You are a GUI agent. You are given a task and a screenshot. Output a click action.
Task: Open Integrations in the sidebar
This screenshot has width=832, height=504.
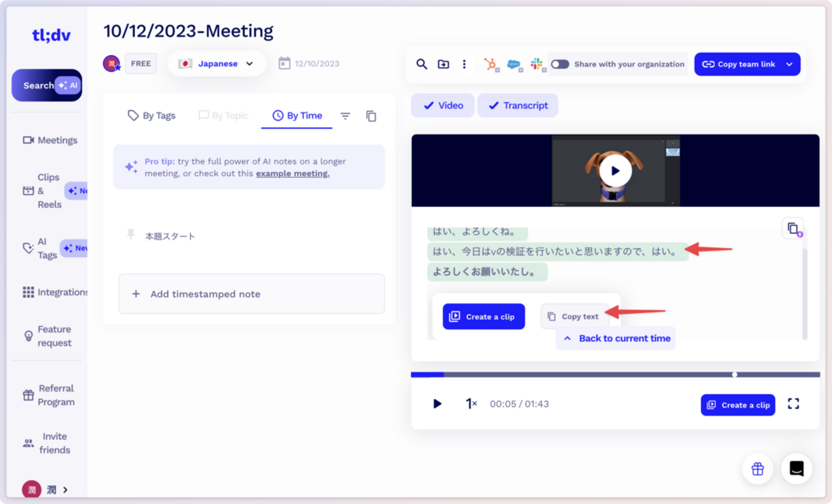pyautogui.click(x=54, y=292)
